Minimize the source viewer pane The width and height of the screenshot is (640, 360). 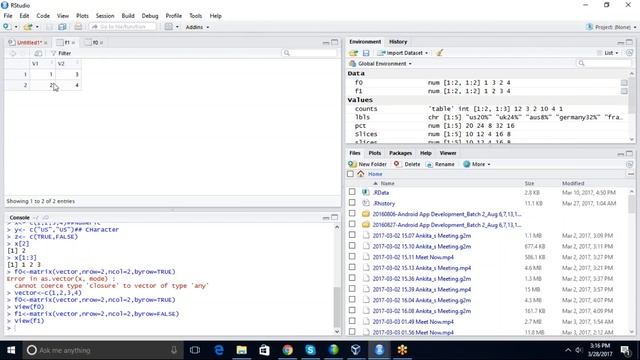[x=326, y=42]
